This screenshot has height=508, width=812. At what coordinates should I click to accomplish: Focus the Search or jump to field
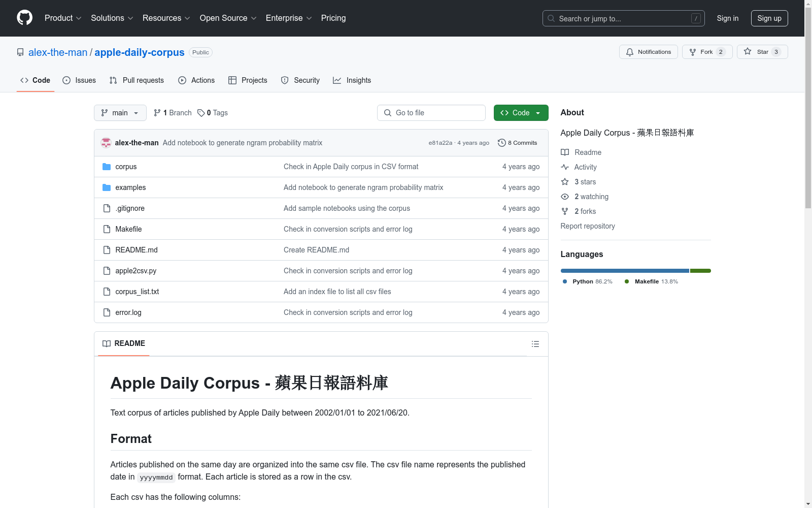pos(624,18)
